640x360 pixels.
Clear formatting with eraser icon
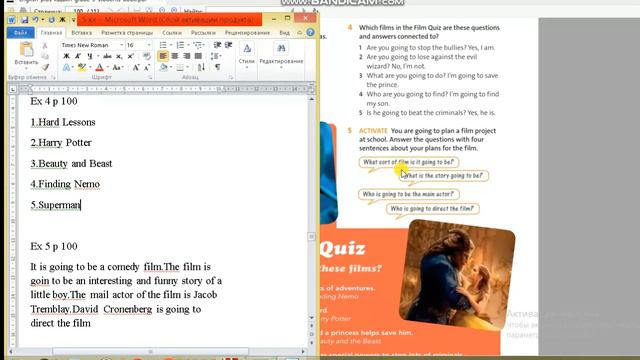(x=147, y=56)
